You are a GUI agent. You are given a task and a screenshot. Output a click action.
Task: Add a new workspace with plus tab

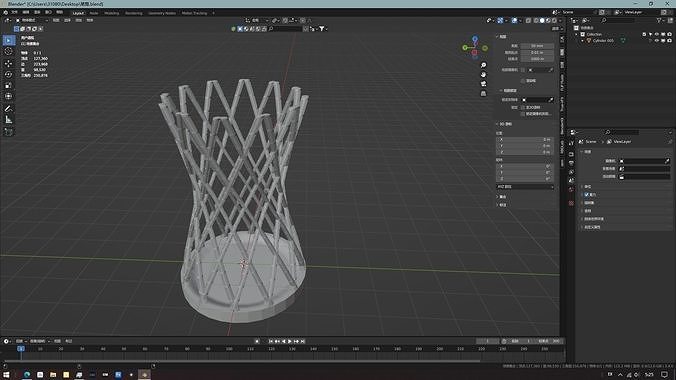[x=213, y=13]
